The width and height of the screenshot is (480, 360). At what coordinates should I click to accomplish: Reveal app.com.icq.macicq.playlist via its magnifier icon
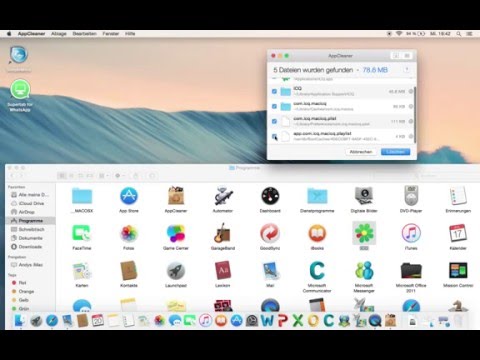click(411, 136)
